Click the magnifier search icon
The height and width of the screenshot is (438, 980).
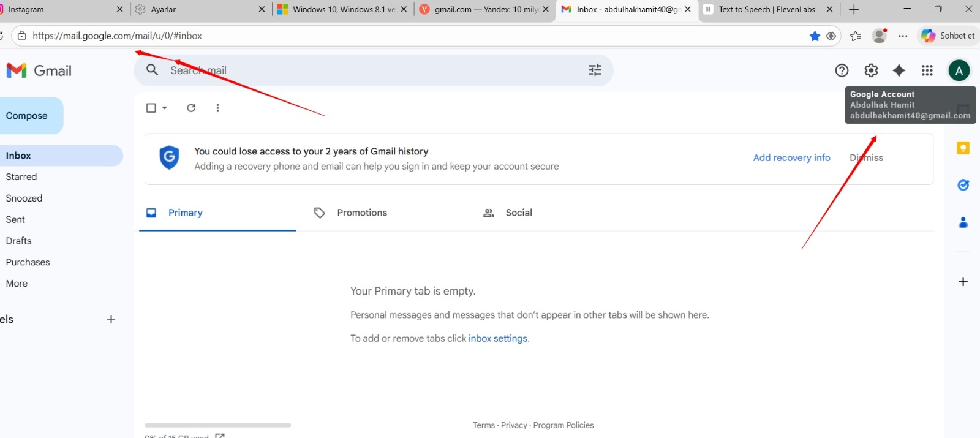point(153,70)
